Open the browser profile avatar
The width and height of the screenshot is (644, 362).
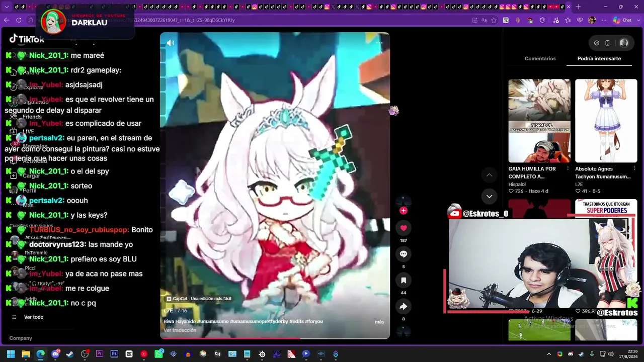(592, 20)
